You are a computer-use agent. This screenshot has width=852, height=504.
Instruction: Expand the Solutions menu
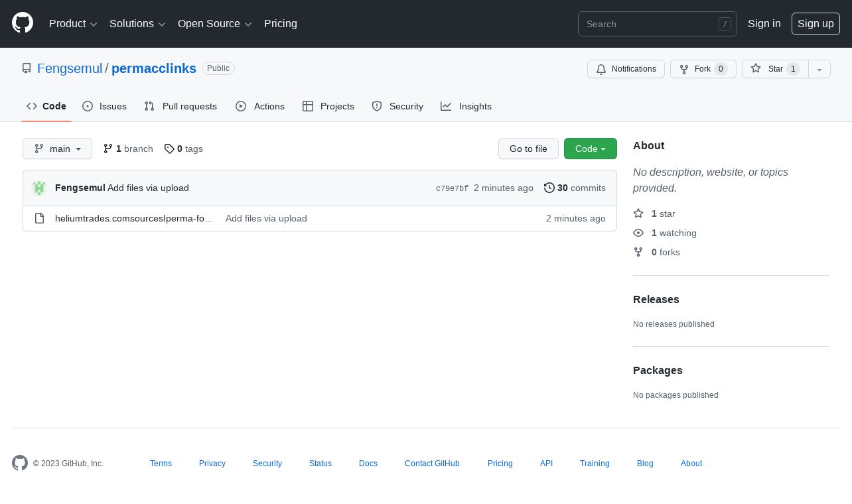pyautogui.click(x=137, y=24)
